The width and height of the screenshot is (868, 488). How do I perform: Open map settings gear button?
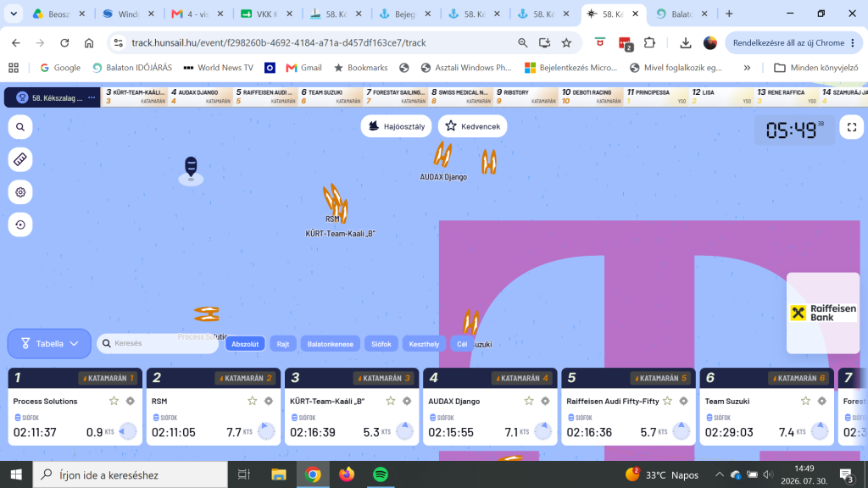click(x=20, y=192)
